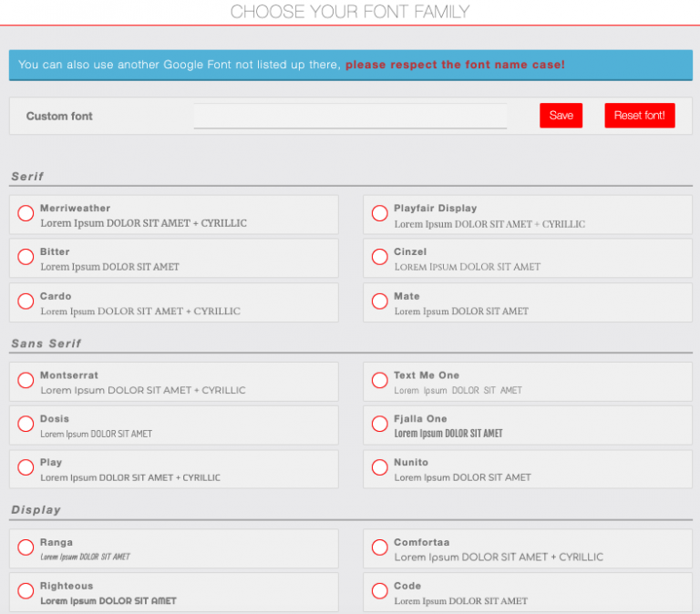Viewport: 700px width, 614px height.
Task: Pick the Code font radio button
Action: 380,591
